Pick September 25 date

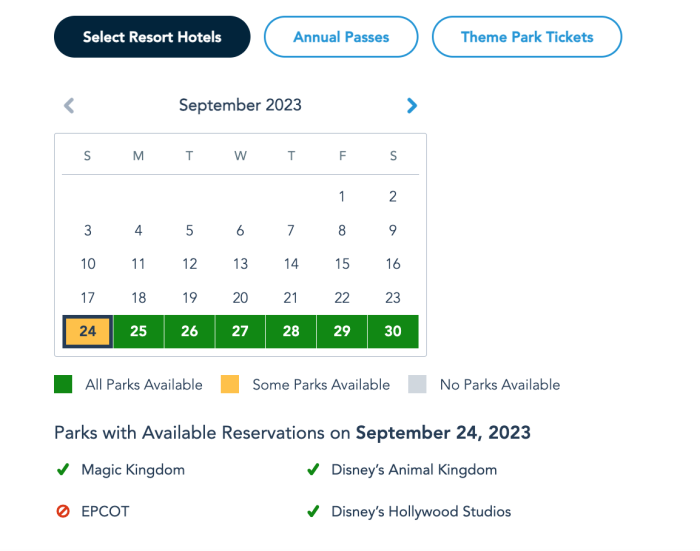coord(139,331)
